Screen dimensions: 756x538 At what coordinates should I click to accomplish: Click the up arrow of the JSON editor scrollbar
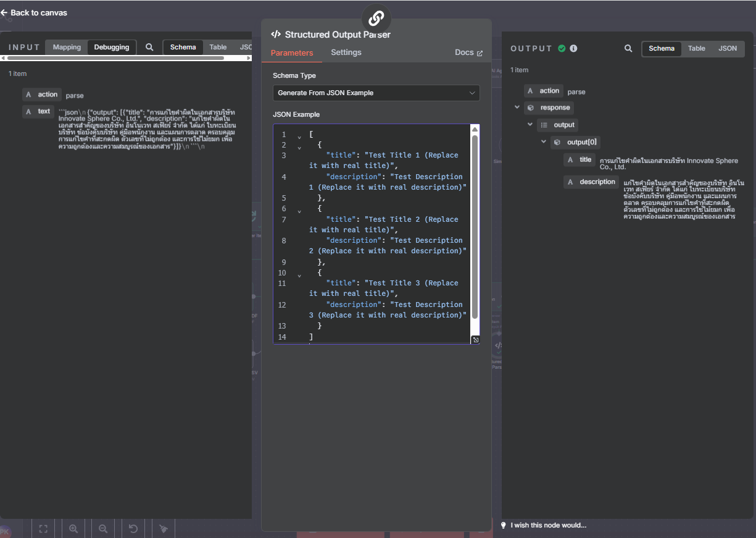[x=475, y=129]
